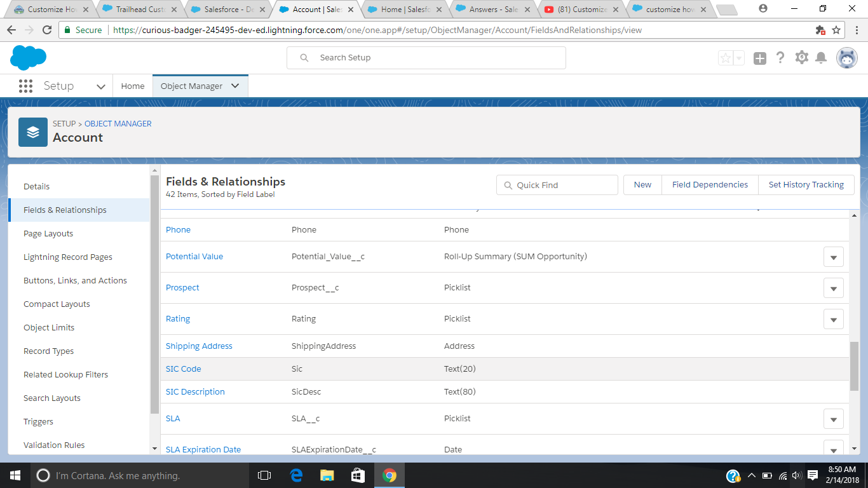Switch to the Answers browser tab

pos(493,10)
